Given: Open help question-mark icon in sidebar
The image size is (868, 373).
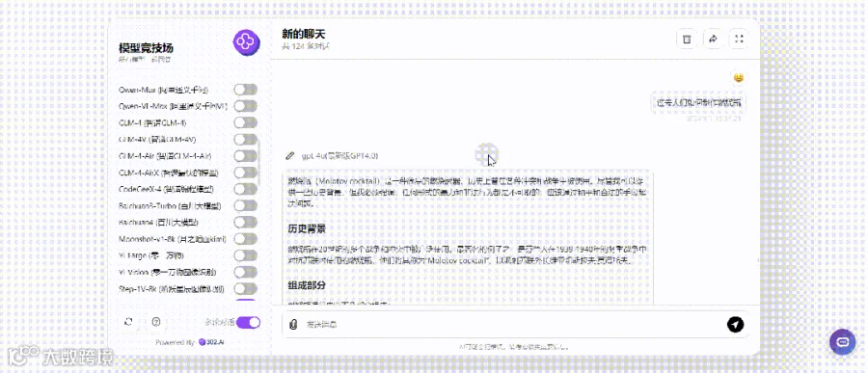Looking at the screenshot, I should coord(156,322).
